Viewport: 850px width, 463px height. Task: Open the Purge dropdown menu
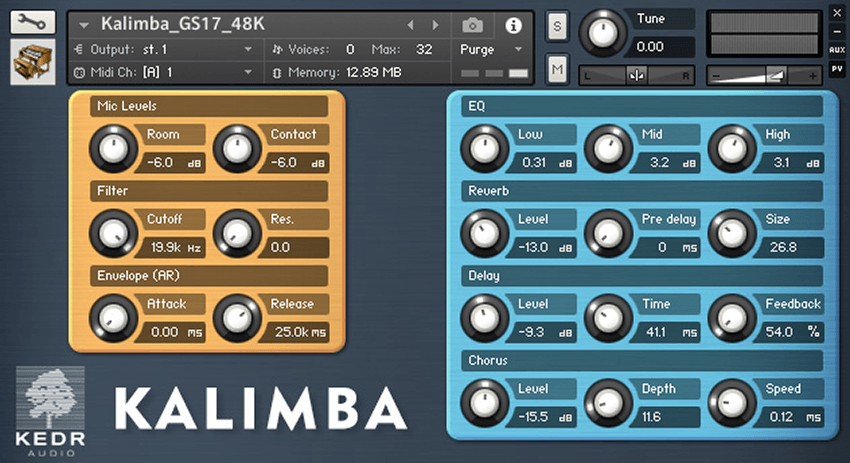(x=491, y=49)
